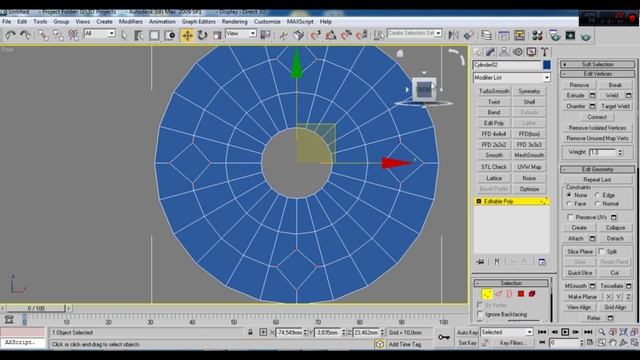Activate the Select and Move tool
This screenshot has width=640, height=360.
pyautogui.click(x=187, y=36)
